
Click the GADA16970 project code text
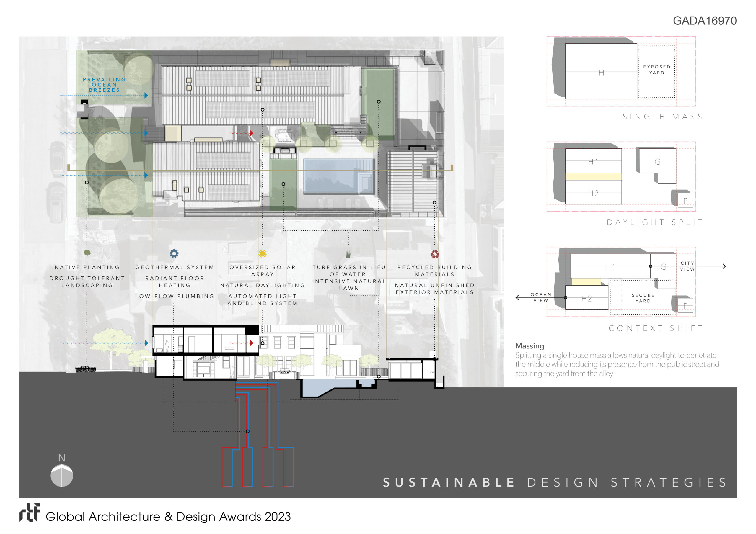705,21
